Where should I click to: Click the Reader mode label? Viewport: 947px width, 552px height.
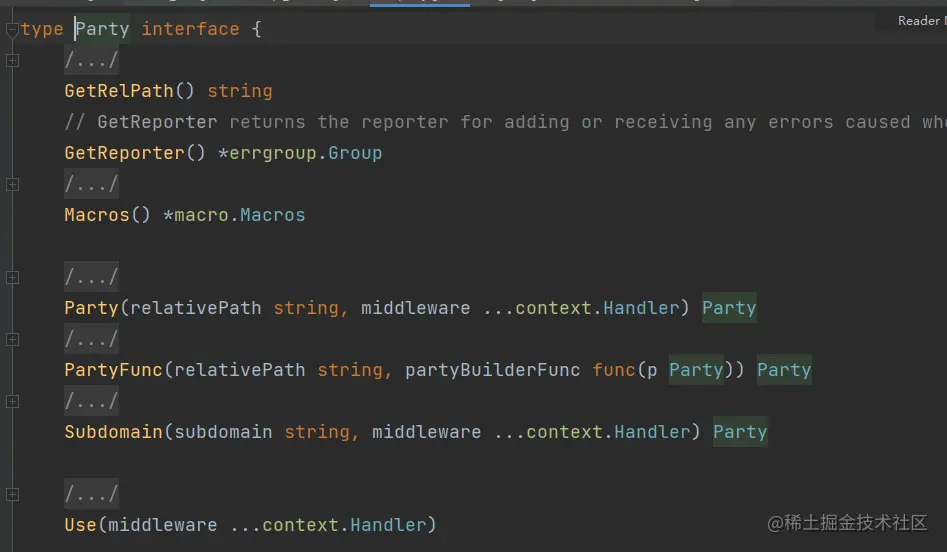[x=921, y=21]
